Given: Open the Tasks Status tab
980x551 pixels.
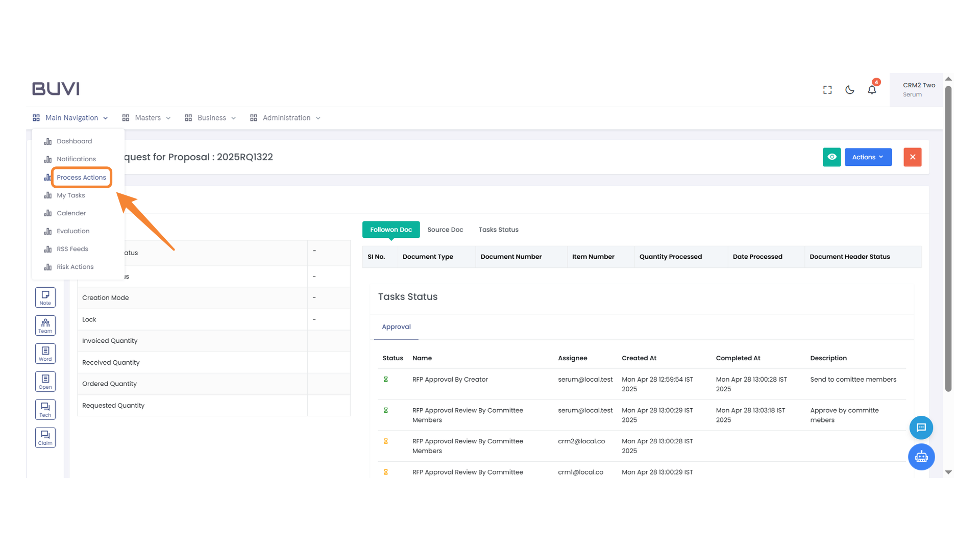Looking at the screenshot, I should point(498,230).
